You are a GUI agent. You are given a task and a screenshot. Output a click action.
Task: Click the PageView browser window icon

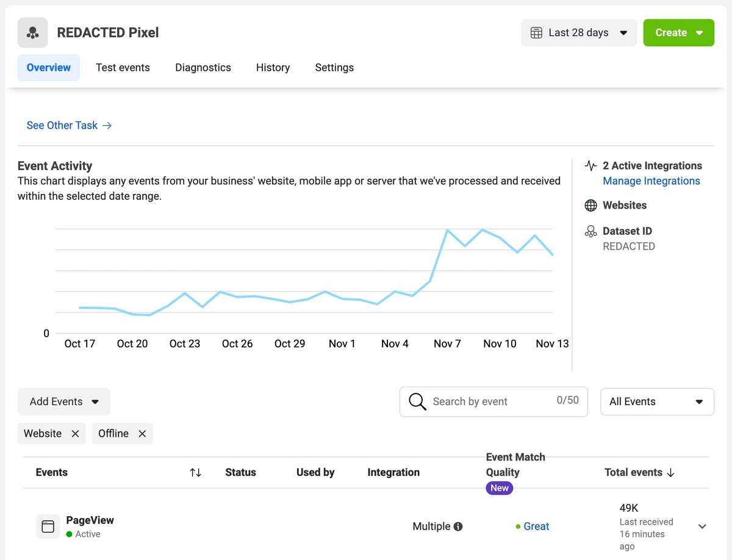pyautogui.click(x=48, y=526)
